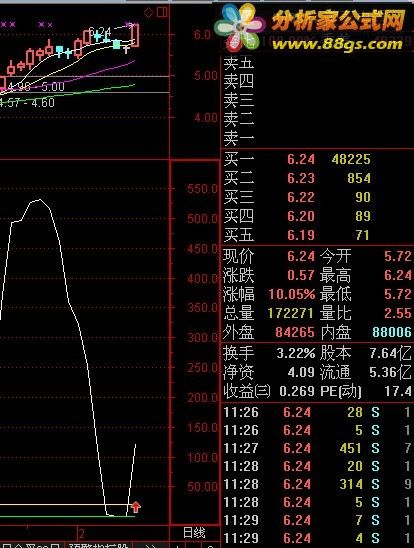Click the 11:28 trade row with volume 20

[x=317, y=466]
